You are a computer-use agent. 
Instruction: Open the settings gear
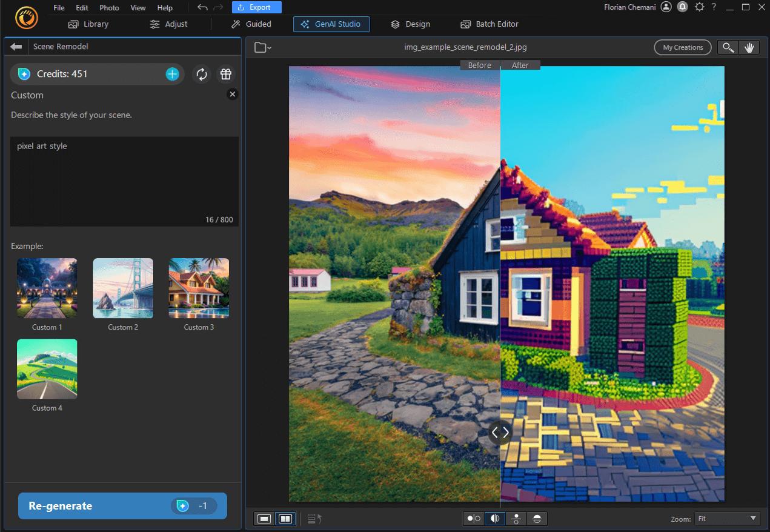[699, 7]
